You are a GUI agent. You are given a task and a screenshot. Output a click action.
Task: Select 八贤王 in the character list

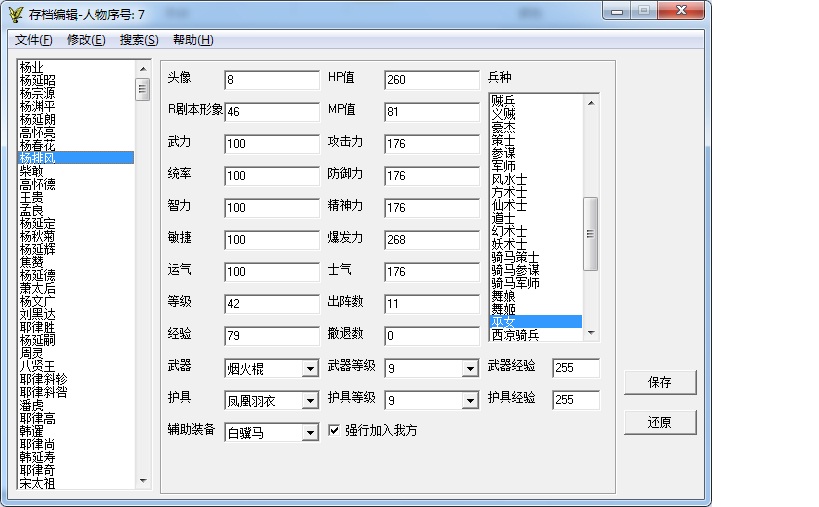(x=76, y=366)
